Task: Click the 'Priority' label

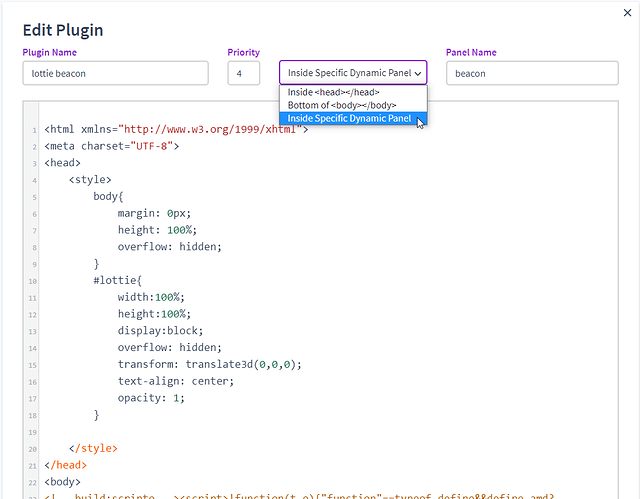Action: click(244, 52)
